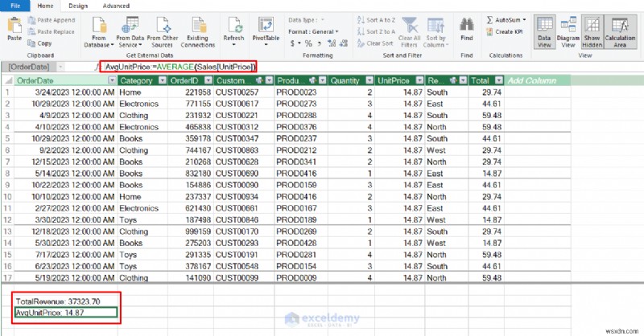Clear the current sort
The image size is (644, 336).
pyautogui.click(x=375, y=43)
